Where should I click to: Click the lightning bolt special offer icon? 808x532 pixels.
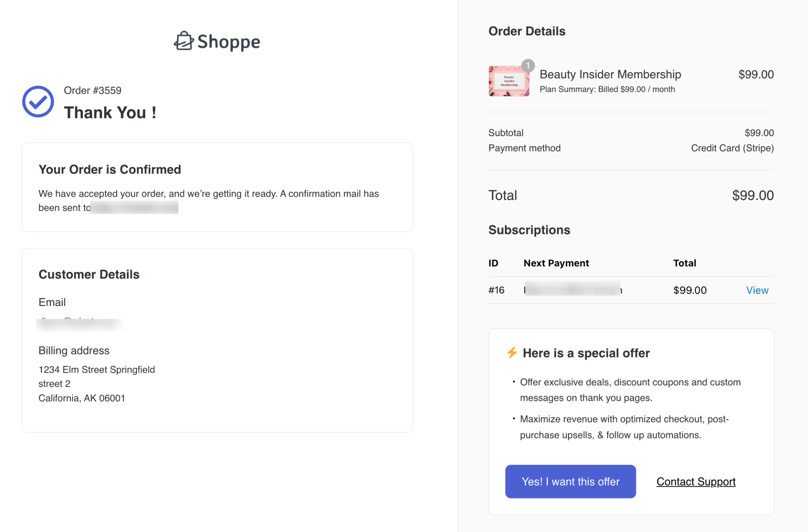point(512,353)
